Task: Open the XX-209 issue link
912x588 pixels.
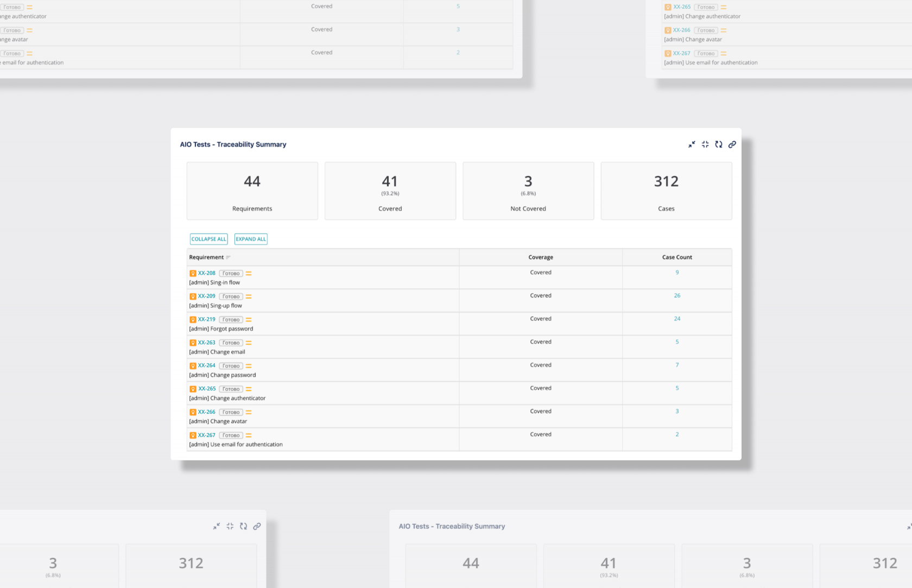Action: point(207,296)
